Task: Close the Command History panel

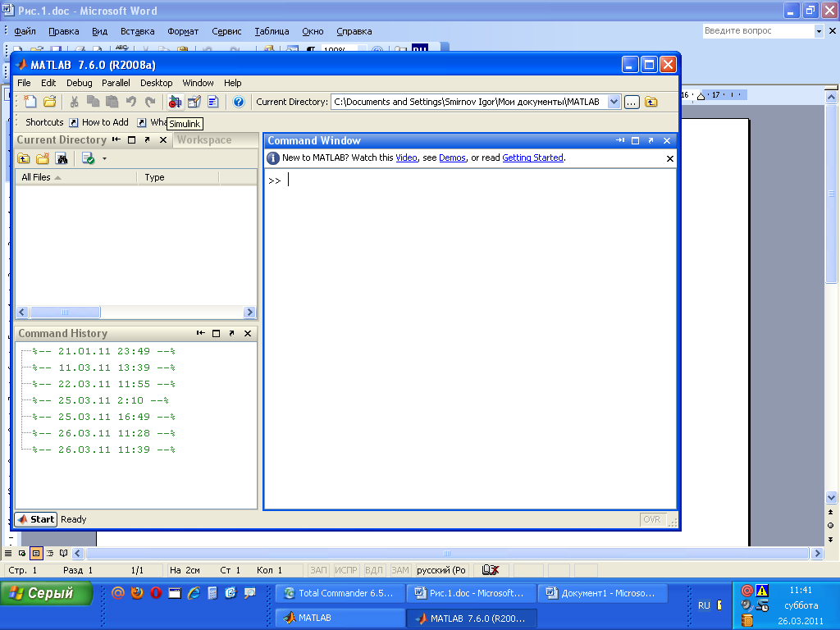Action: click(248, 333)
